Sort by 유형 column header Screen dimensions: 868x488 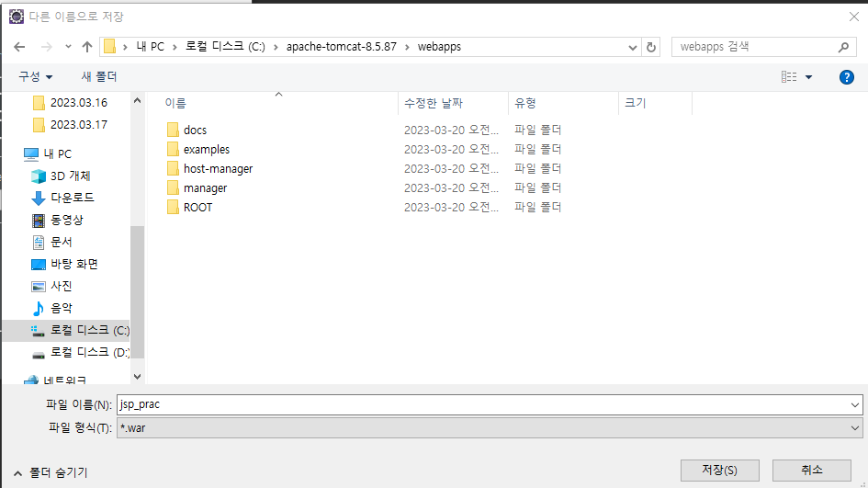[524, 103]
